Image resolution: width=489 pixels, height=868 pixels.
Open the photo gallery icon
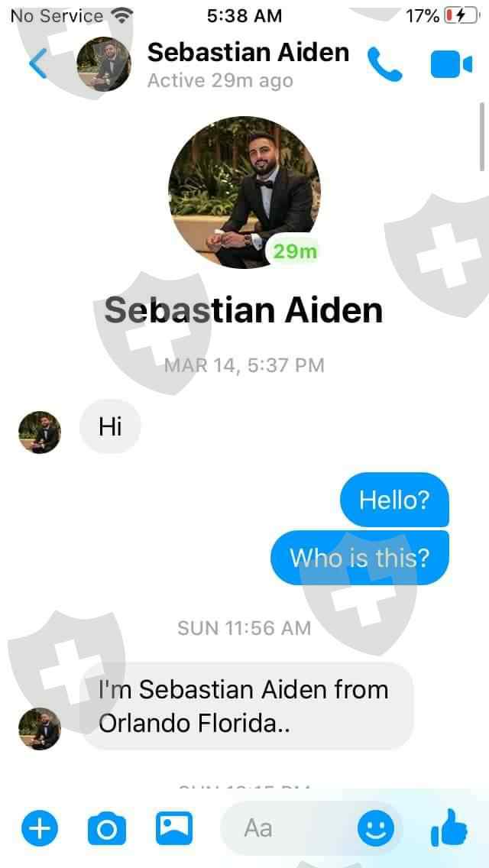click(174, 828)
